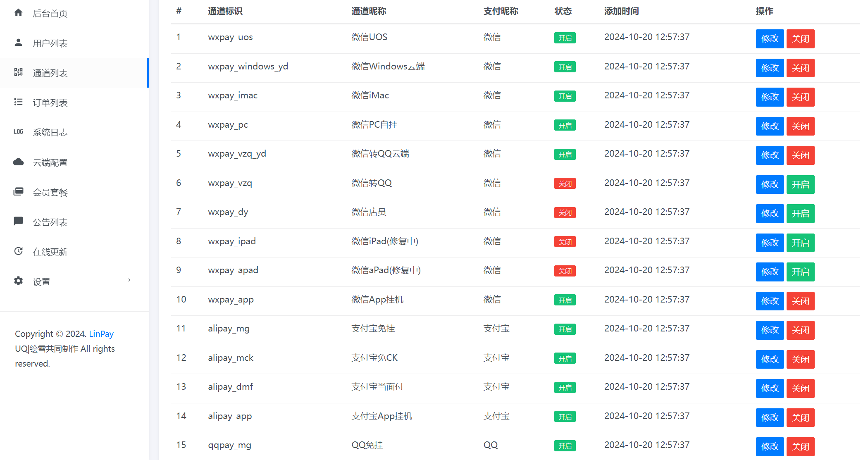Open 系统日志 menu item

click(x=74, y=132)
